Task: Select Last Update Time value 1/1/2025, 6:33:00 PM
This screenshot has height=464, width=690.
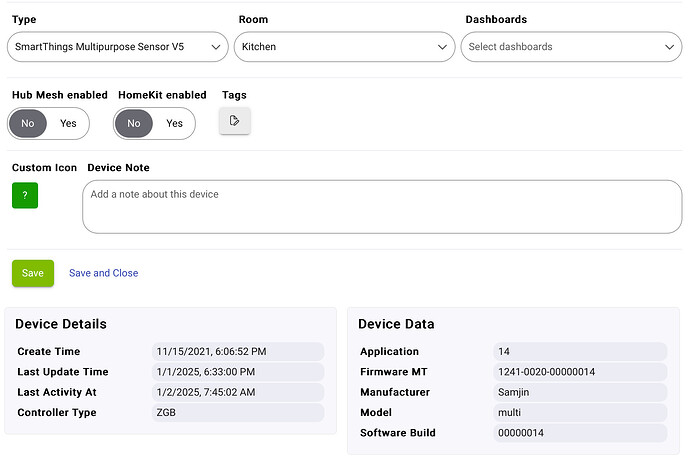Action: [x=238, y=372]
